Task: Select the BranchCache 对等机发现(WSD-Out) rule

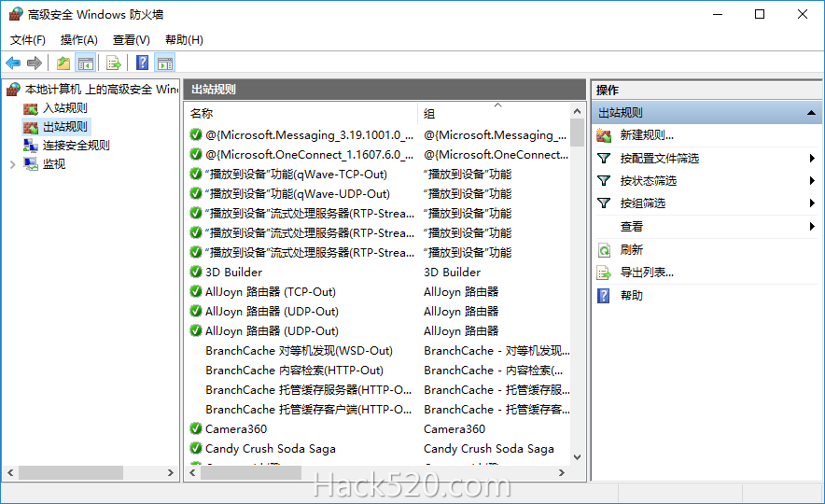Action: [299, 350]
